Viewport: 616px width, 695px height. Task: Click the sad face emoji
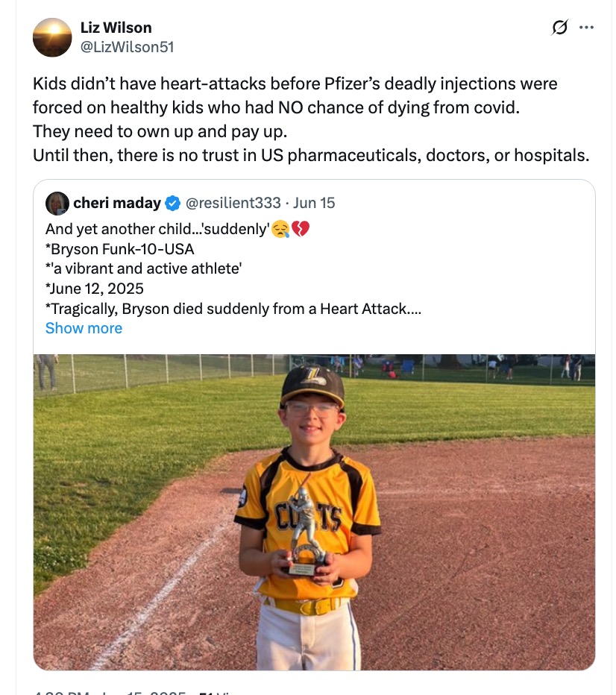(280, 229)
